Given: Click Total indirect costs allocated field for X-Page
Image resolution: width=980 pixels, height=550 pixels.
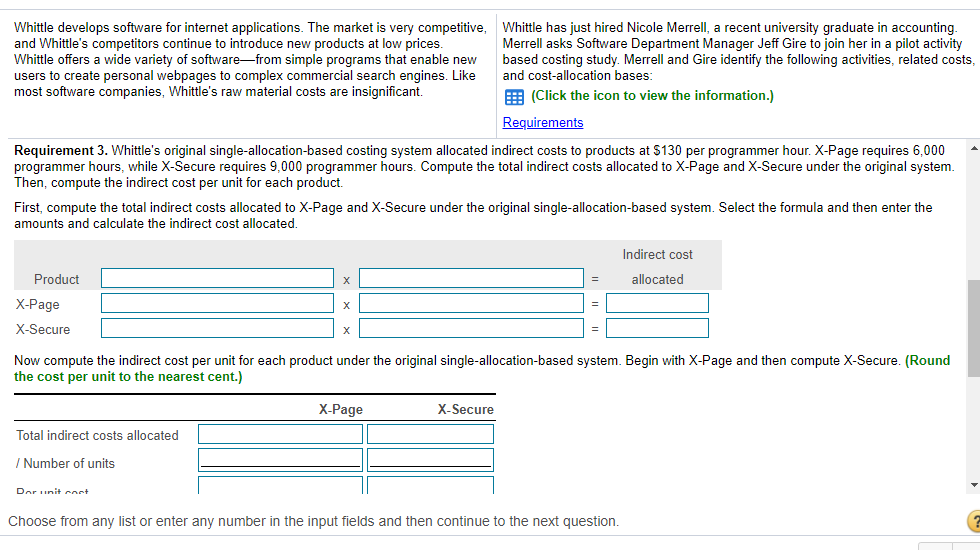Looking at the screenshot, I should pyautogui.click(x=281, y=434).
